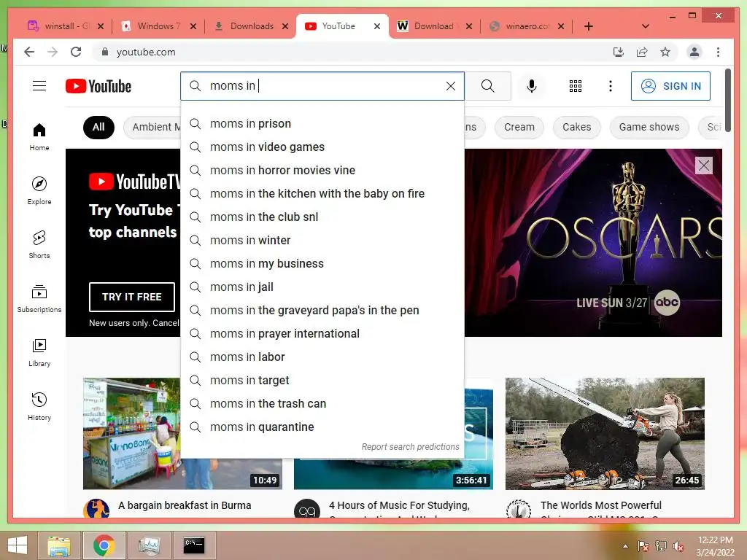Image resolution: width=747 pixels, height=560 pixels.
Task: Choose suggestion "moms in the club snl"
Action: click(x=322, y=217)
